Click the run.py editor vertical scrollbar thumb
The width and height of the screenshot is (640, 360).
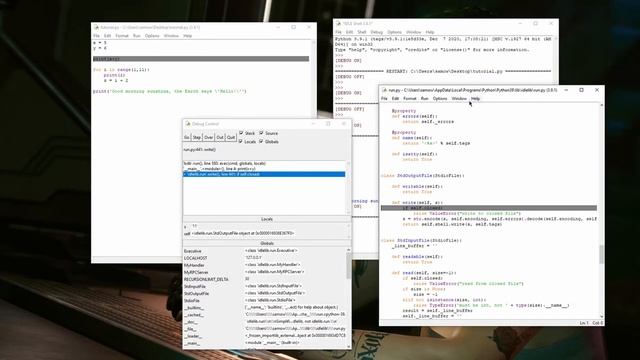click(602, 254)
